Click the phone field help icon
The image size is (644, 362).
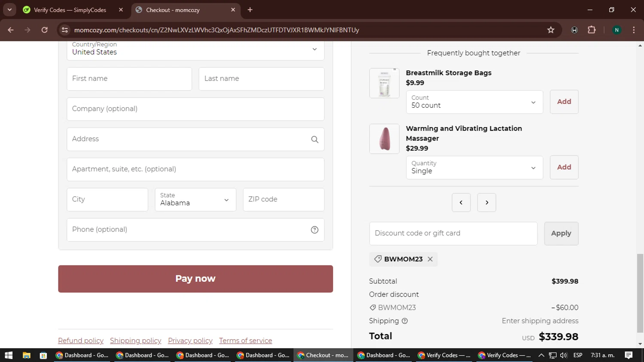pyautogui.click(x=315, y=230)
